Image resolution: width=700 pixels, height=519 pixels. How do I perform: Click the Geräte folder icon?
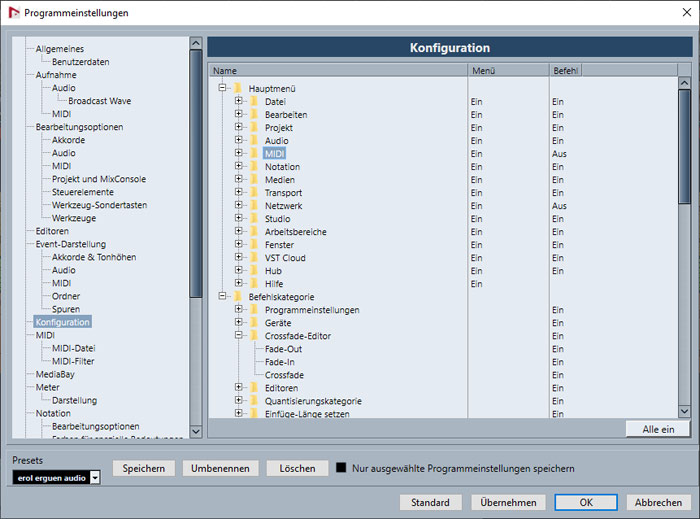click(x=254, y=323)
